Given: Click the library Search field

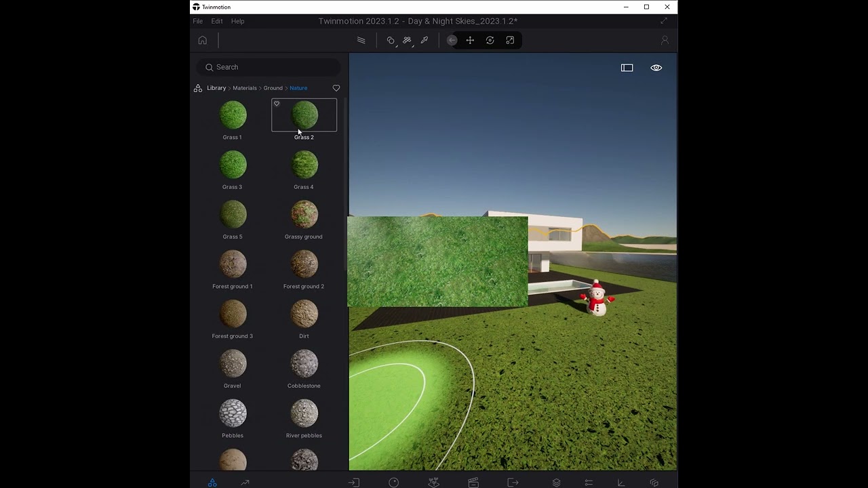Looking at the screenshot, I should coord(269,67).
